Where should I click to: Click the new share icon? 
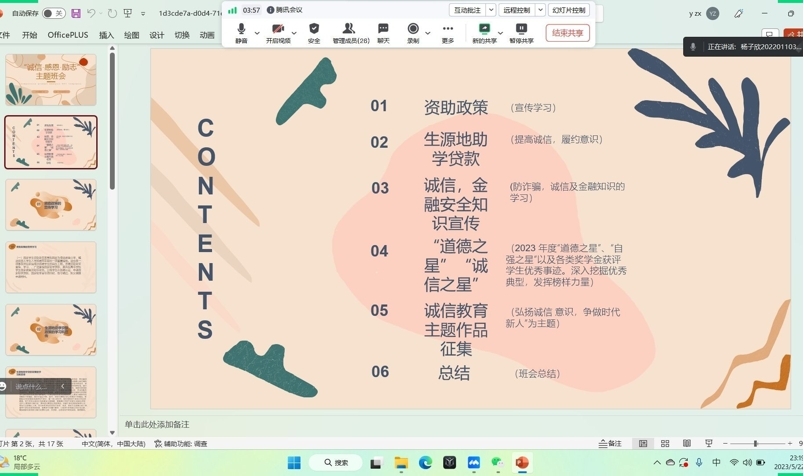(484, 32)
